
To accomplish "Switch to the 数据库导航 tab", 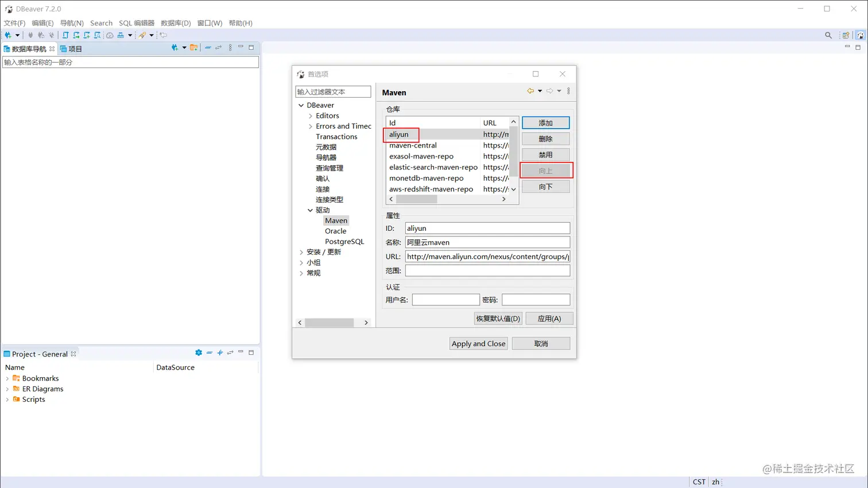I will click(29, 49).
